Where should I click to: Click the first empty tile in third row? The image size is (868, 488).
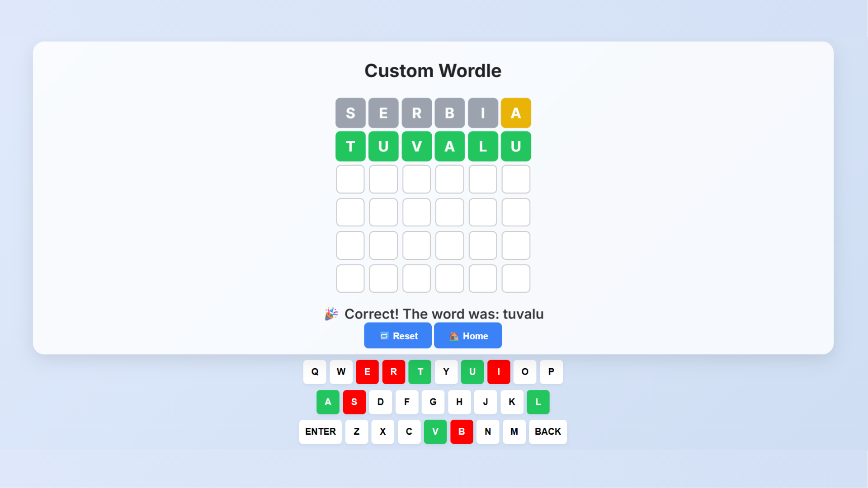coord(350,179)
